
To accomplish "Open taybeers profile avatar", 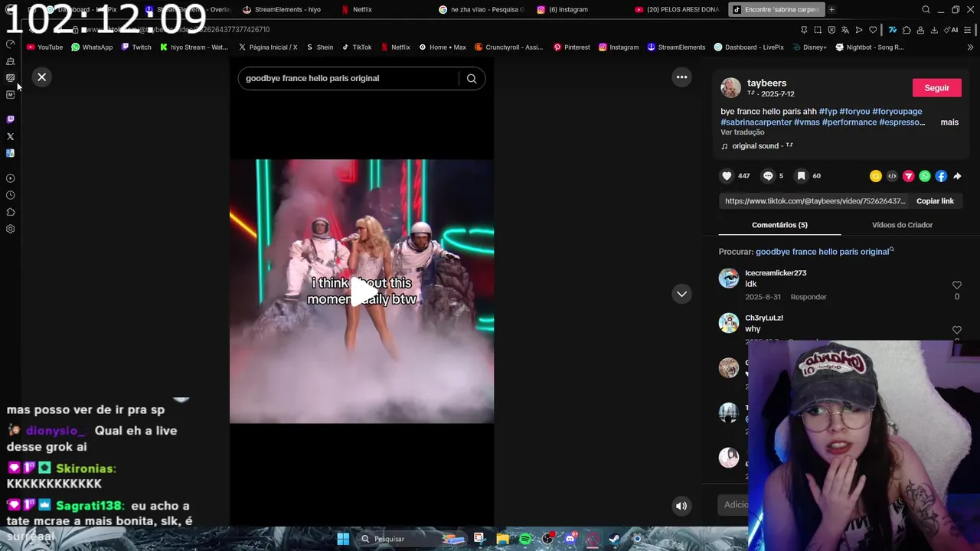I will (x=731, y=87).
